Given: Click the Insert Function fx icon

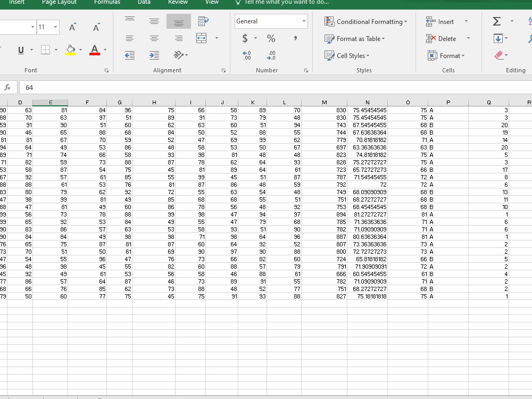Looking at the screenshot, I should pyautogui.click(x=7, y=88).
